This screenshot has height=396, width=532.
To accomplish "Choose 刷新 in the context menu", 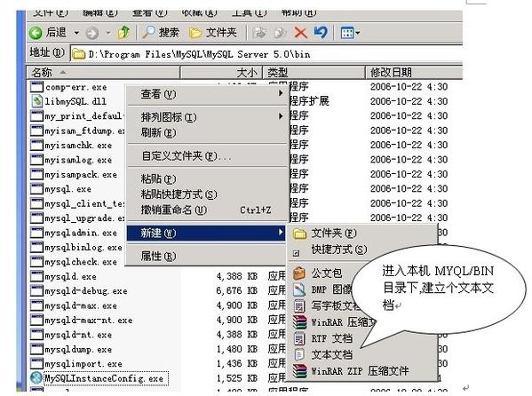I will [x=206, y=132].
